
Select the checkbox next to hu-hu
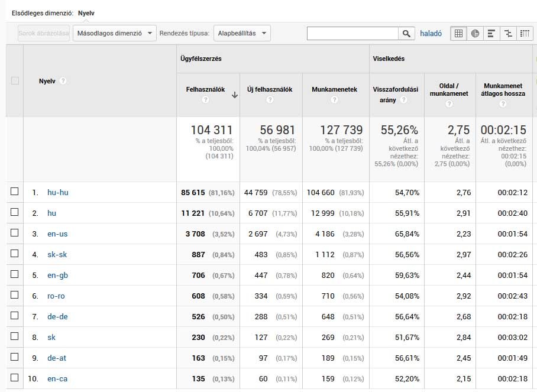(14, 192)
